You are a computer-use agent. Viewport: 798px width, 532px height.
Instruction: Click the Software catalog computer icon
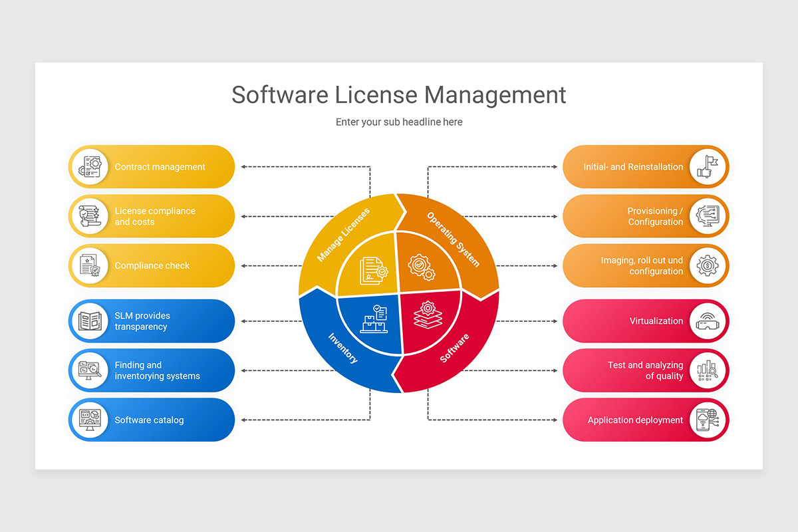click(x=89, y=420)
